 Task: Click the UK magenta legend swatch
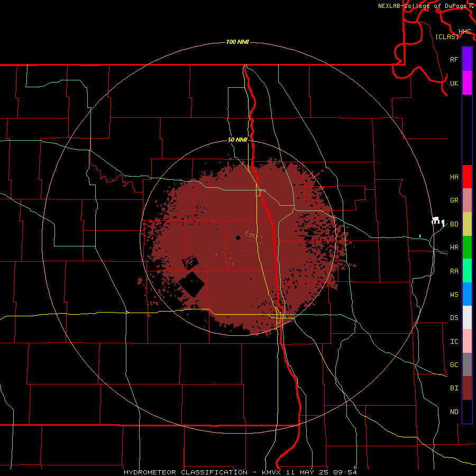[467, 83]
